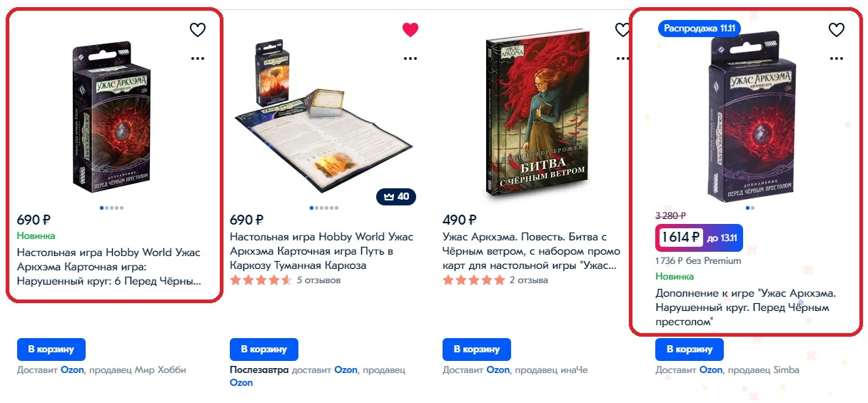Viewport: 868px width, 403px height.
Task: Add first Перед Чёрным престолом card to favorites
Action: point(197,30)
